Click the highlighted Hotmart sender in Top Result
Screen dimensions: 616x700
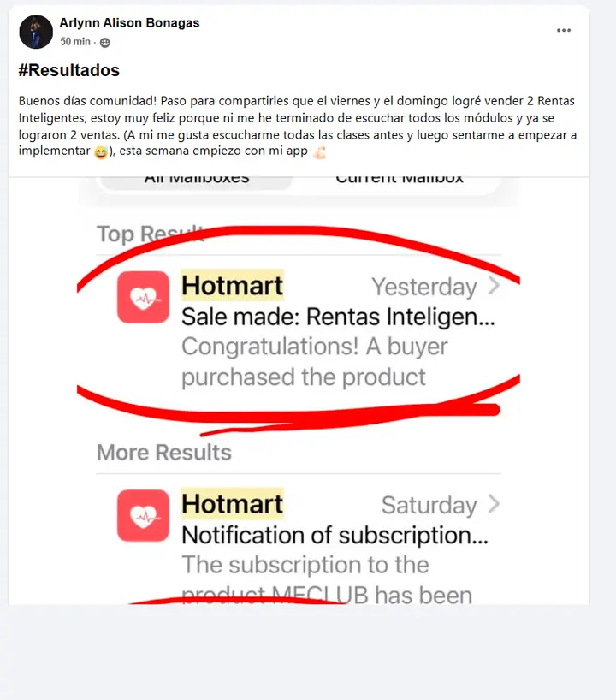click(x=233, y=285)
